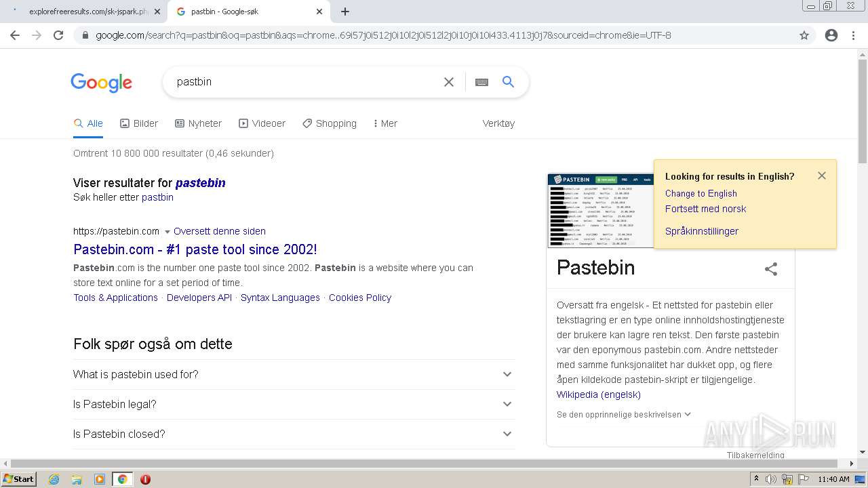Screen dimensions: 868x488
Task: Open the Verktøy search tools
Action: tap(498, 123)
